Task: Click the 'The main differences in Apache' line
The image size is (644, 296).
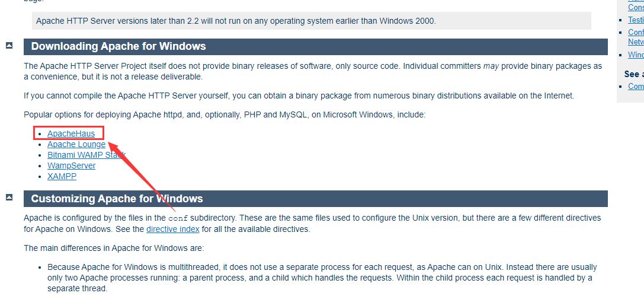Action: [114, 249]
